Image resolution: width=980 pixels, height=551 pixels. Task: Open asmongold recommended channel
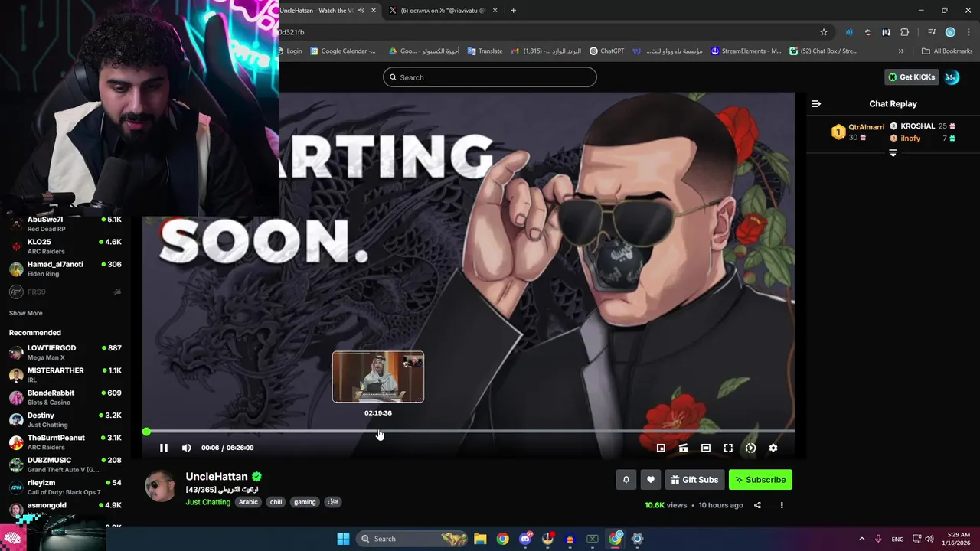pos(65,508)
